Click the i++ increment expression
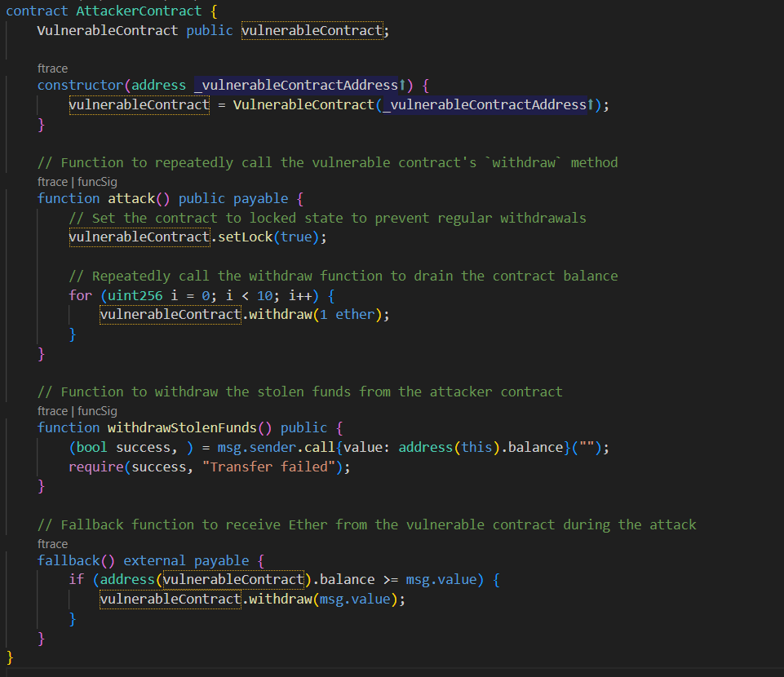784x677 pixels. point(300,295)
